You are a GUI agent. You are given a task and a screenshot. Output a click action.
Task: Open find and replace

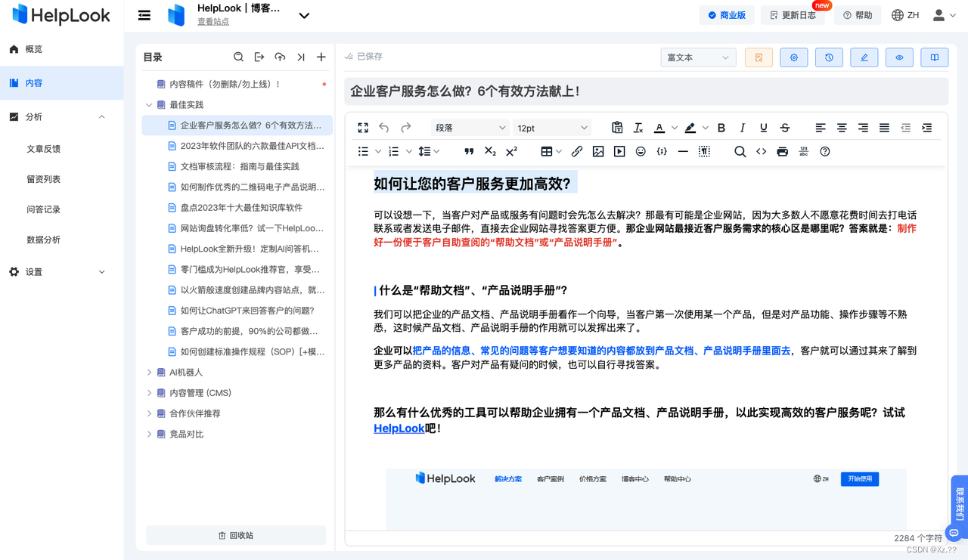tap(740, 152)
